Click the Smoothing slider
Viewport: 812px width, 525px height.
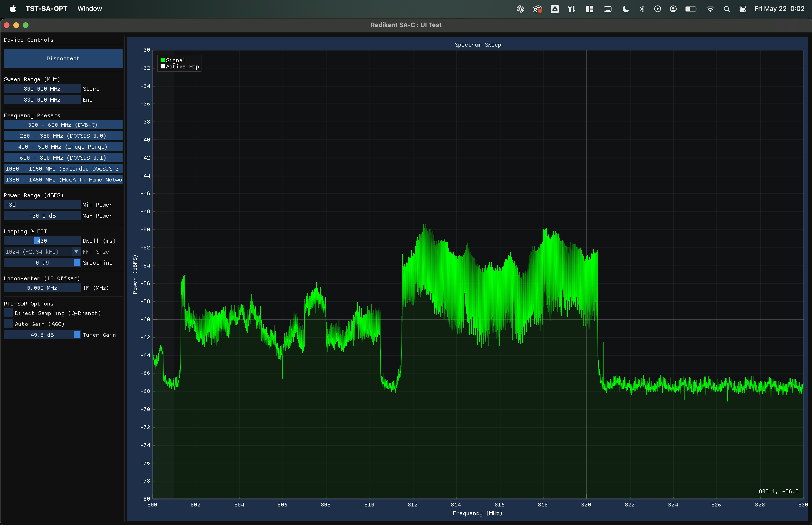coord(42,263)
